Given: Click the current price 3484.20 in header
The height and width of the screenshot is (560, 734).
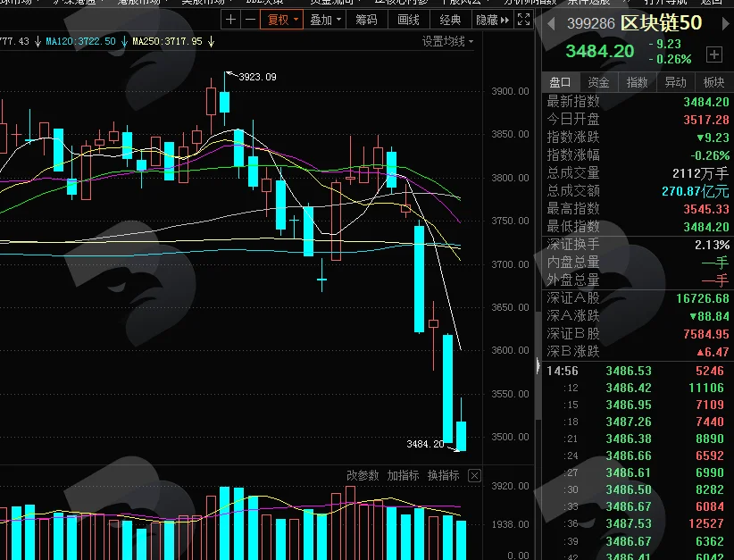Looking at the screenshot, I should coord(600,51).
